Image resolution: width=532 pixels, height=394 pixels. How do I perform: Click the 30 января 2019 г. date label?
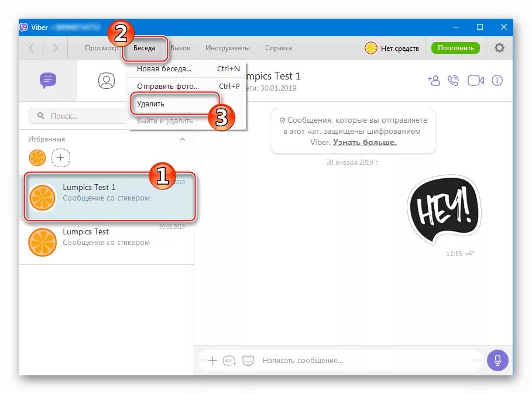353,163
